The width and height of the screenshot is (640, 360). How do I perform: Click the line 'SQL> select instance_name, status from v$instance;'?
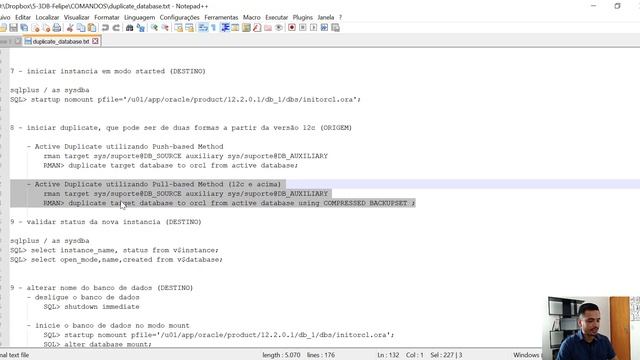(x=114, y=250)
